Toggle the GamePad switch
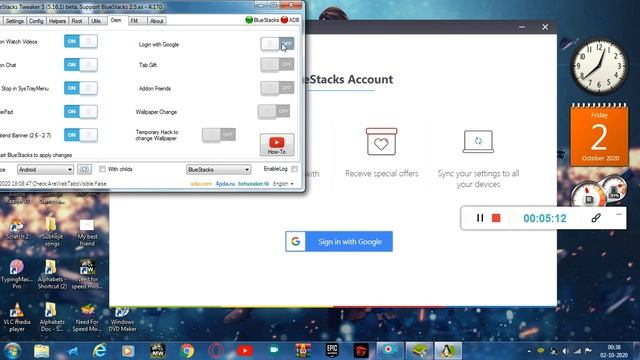The height and width of the screenshot is (360, 640). [81, 111]
